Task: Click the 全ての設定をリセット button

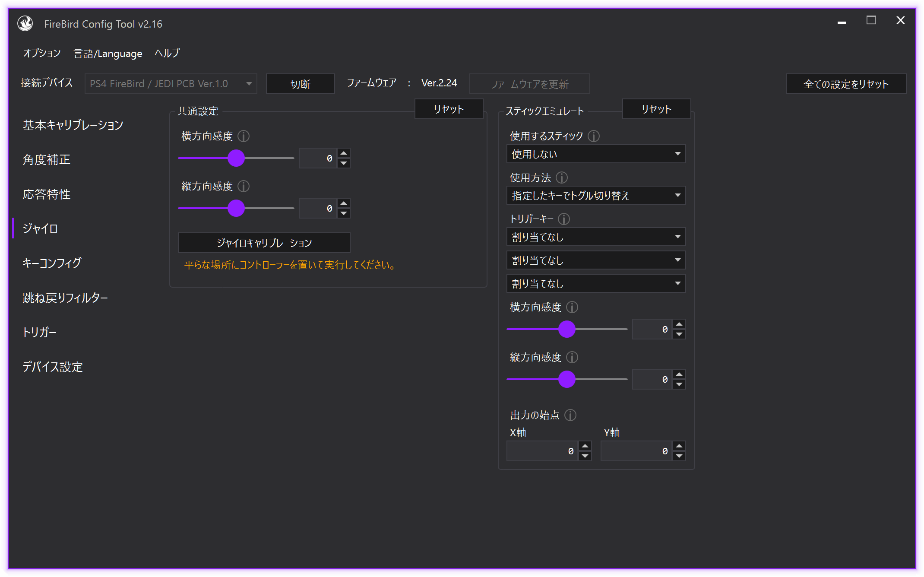Action: pos(846,84)
